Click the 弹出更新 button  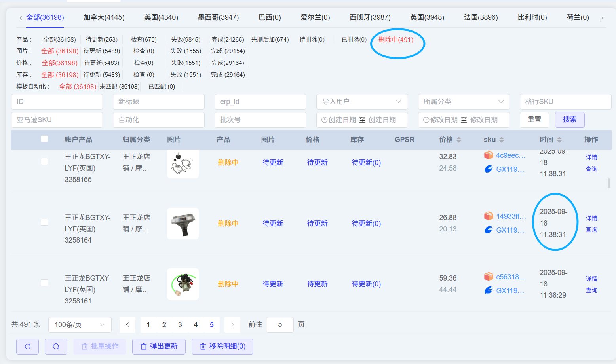tap(159, 347)
